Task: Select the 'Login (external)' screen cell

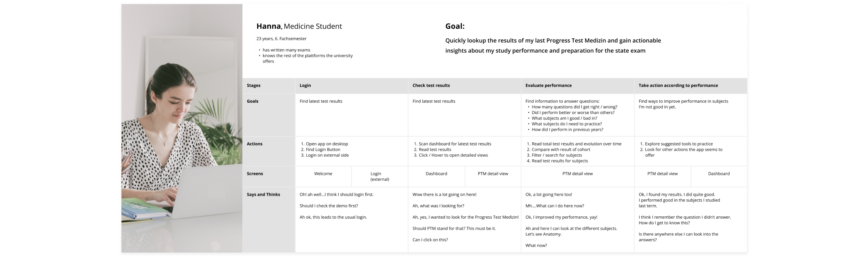Action: pyautogui.click(x=379, y=176)
